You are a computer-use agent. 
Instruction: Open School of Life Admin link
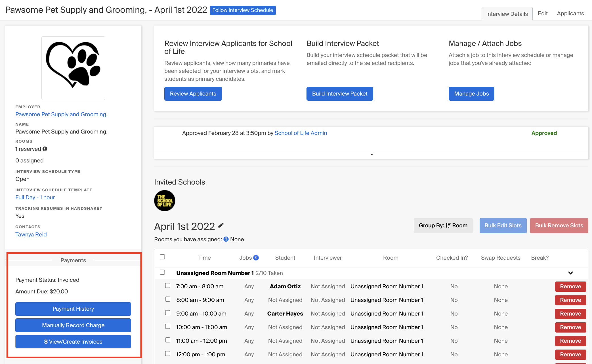[301, 133]
